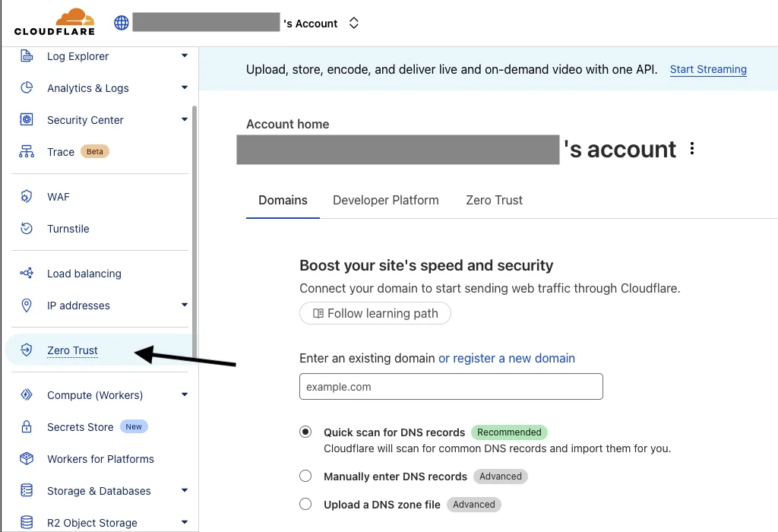Image resolution: width=778 pixels, height=532 pixels.
Task: Click the IP addresses pin icon
Action: (27, 306)
